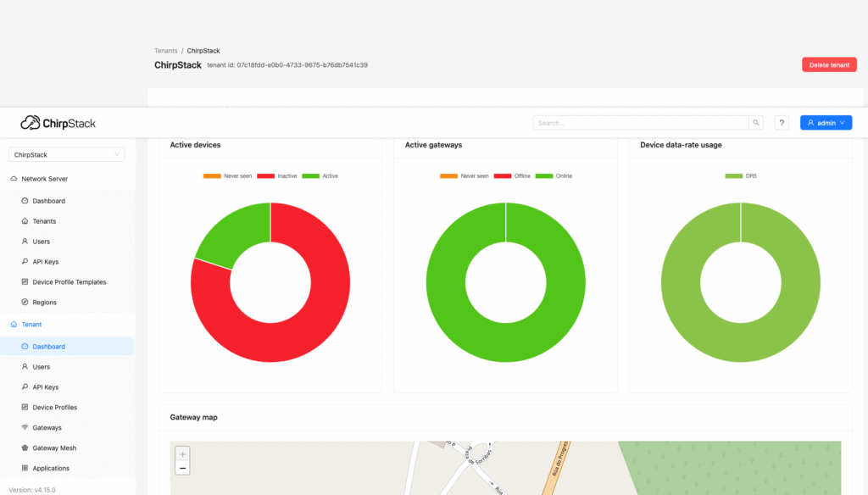Viewport: 868px width, 495px height.
Task: Open help via question mark icon
Action: point(782,123)
